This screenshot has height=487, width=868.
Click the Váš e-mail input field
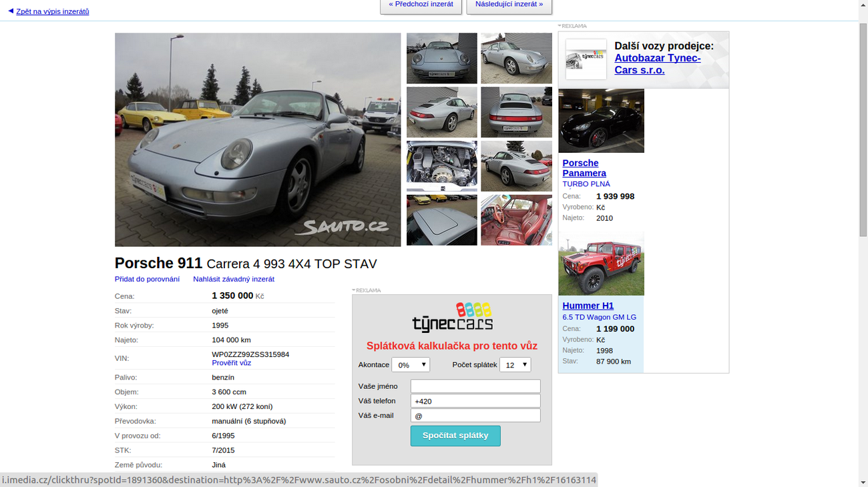(x=475, y=416)
